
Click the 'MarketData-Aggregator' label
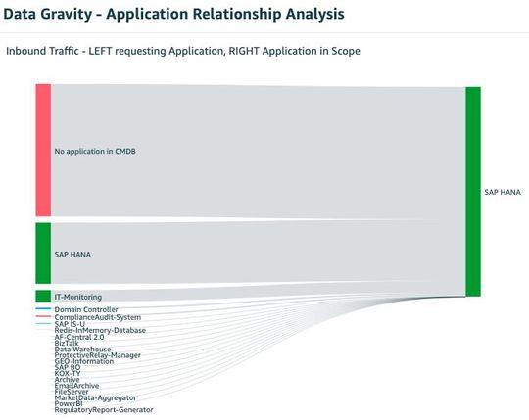[x=95, y=397]
